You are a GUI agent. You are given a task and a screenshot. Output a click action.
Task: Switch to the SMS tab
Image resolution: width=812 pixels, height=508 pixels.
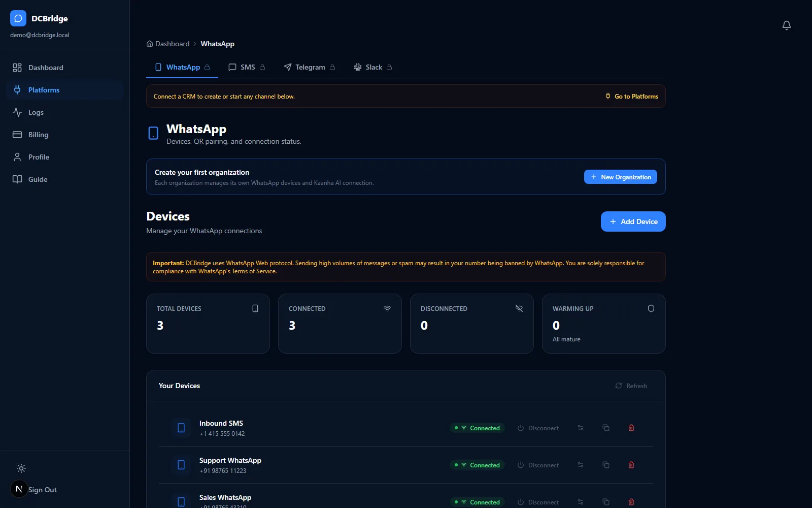247,67
